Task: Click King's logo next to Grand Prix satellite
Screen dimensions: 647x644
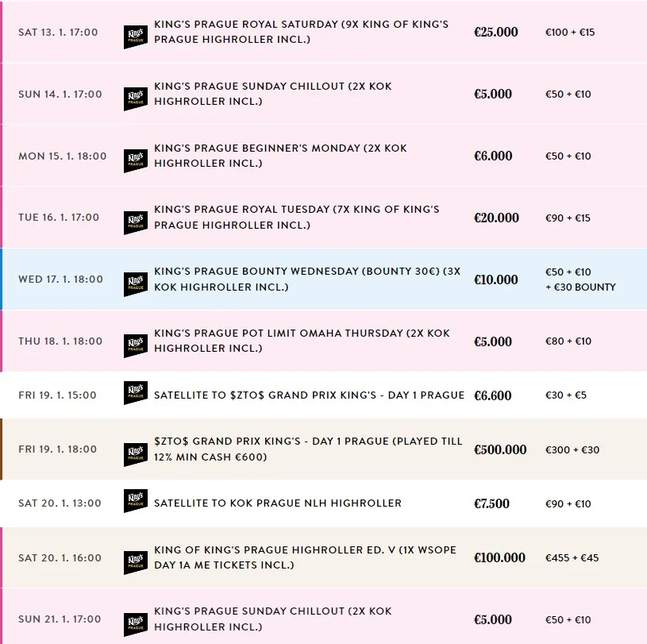Action: pos(136,393)
